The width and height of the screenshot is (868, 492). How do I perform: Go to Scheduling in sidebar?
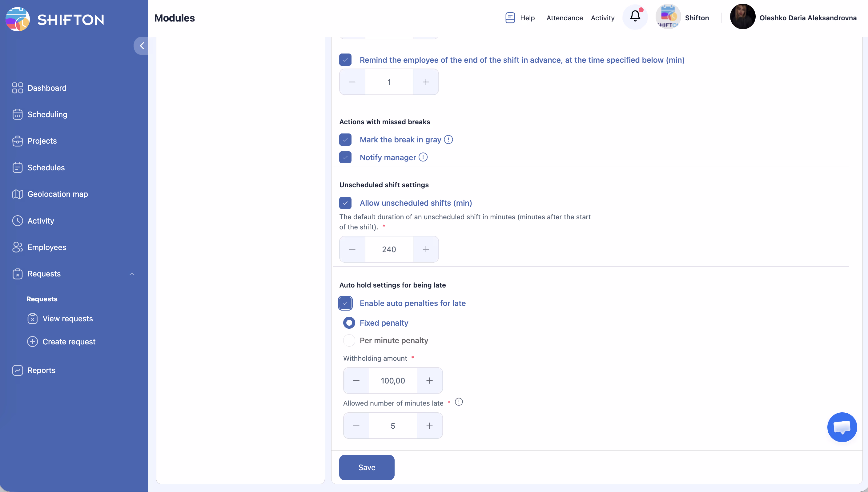47,114
